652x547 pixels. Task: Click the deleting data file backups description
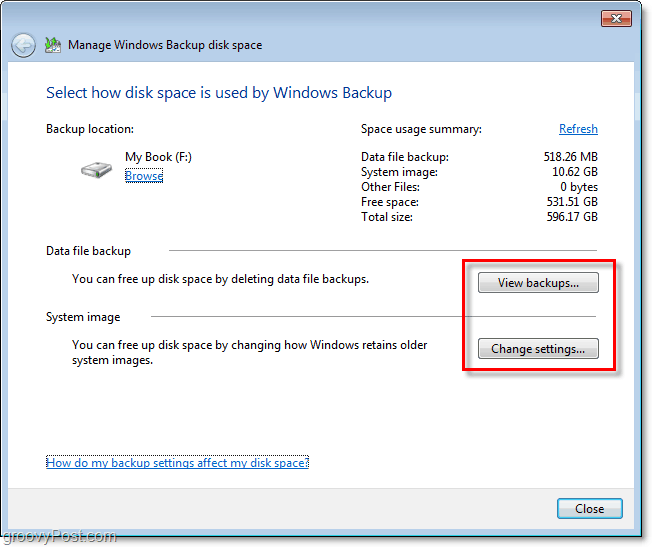220,279
